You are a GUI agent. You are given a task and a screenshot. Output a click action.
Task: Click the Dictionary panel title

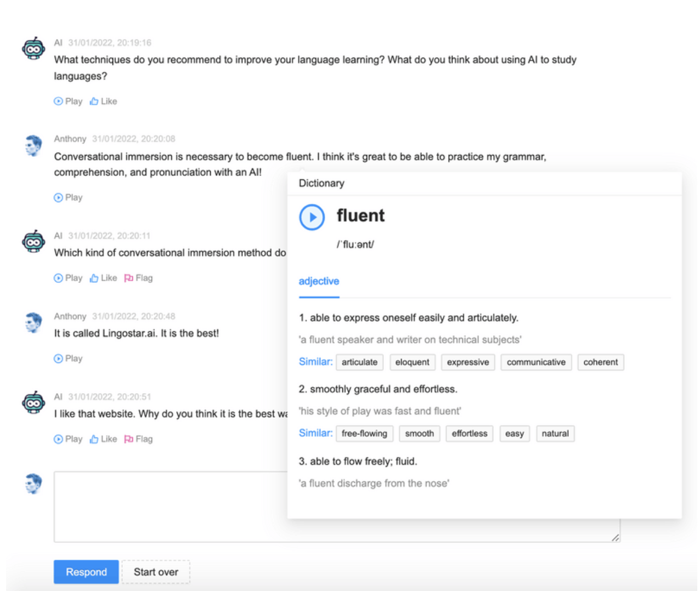[321, 183]
